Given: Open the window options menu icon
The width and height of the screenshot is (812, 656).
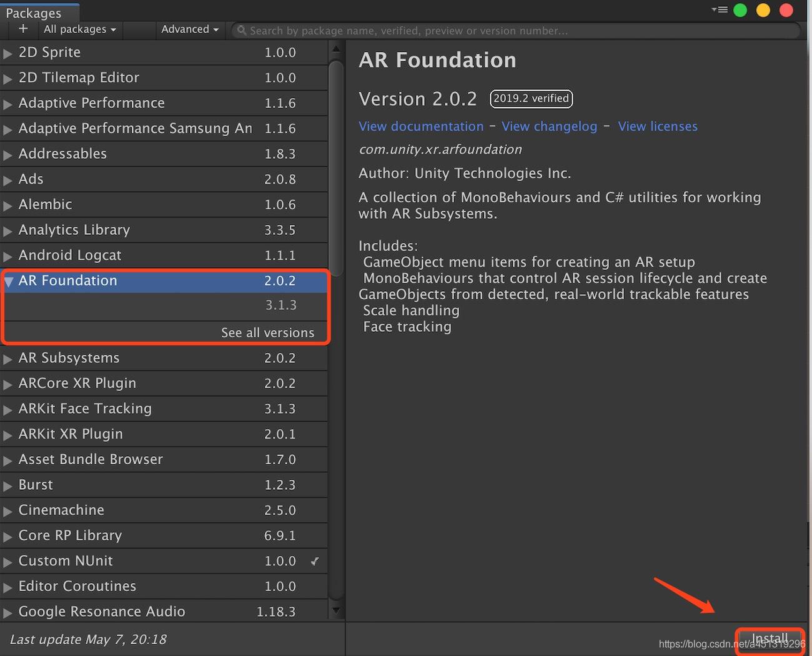Looking at the screenshot, I should point(720,10).
